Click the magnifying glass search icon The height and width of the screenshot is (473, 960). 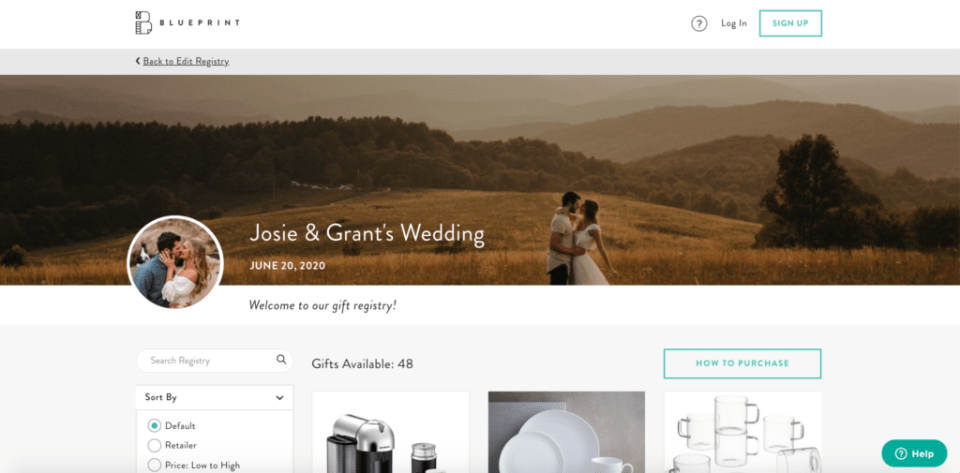coord(281,360)
